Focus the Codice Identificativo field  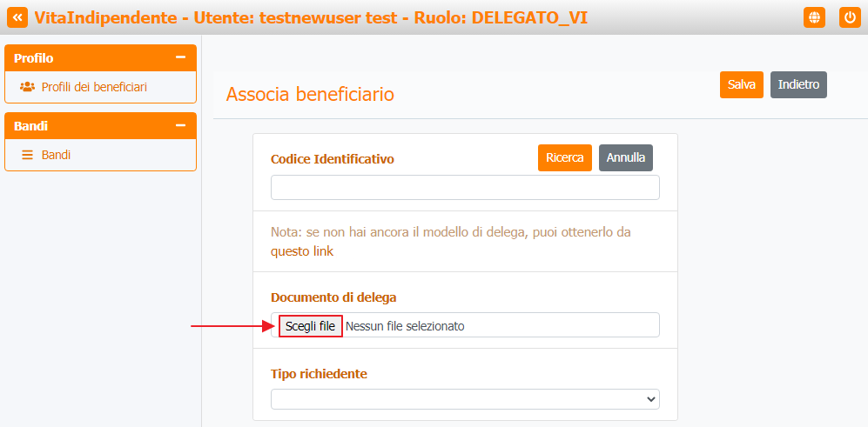point(465,188)
